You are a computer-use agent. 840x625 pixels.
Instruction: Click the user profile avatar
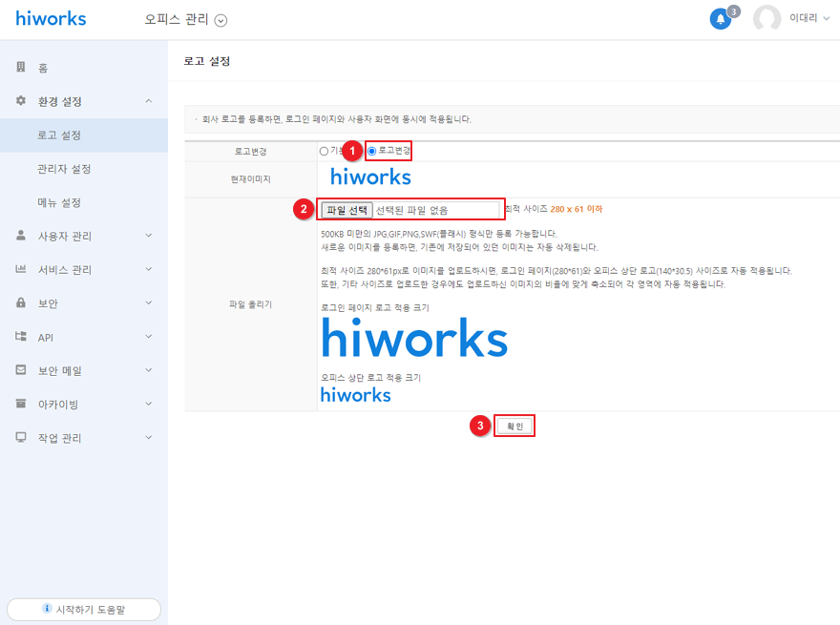[x=766, y=19]
